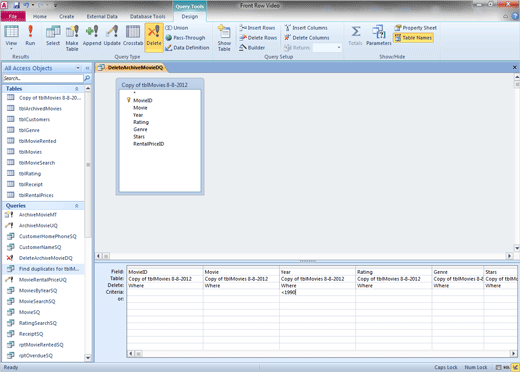This screenshot has height=372, width=520.
Task: Collapse the Queries group
Action: point(77,206)
